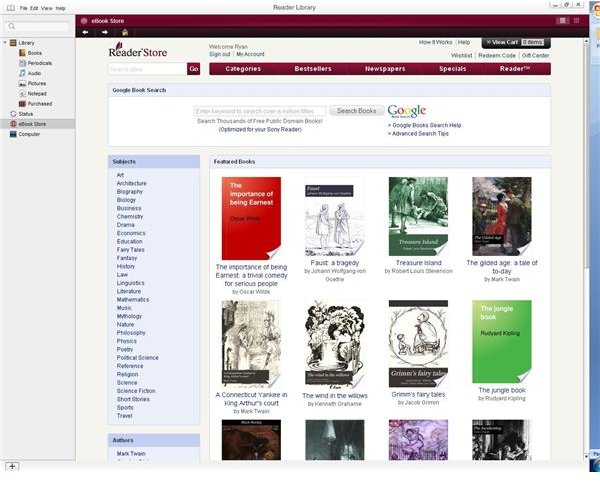Open the Grimm's fairy tales cover
600x482 pixels.
click(x=418, y=344)
